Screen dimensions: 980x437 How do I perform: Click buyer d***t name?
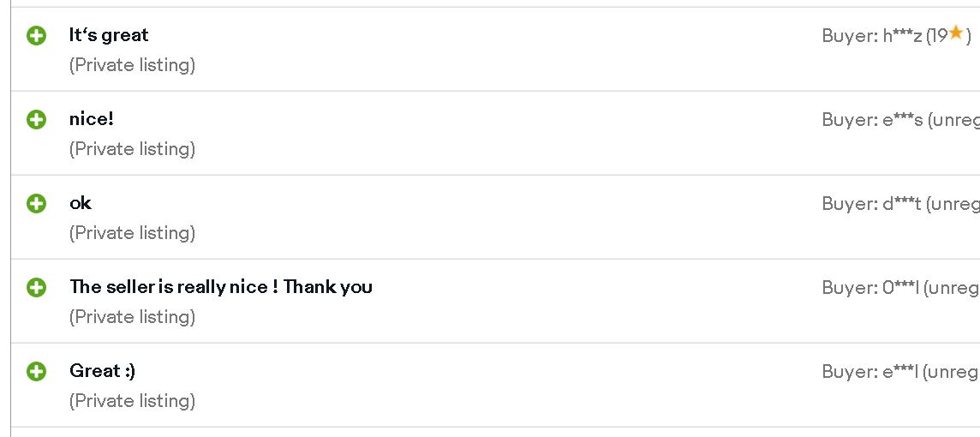pos(902,203)
